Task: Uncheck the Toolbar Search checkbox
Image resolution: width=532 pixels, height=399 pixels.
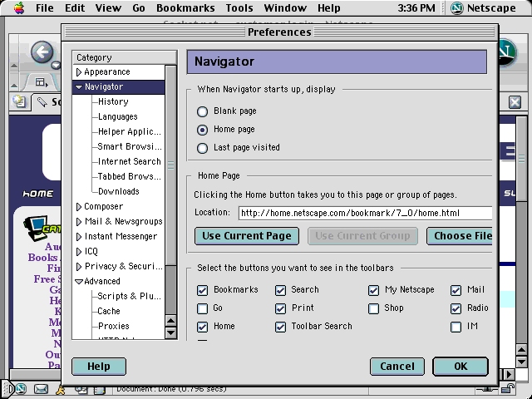Action: 281,327
